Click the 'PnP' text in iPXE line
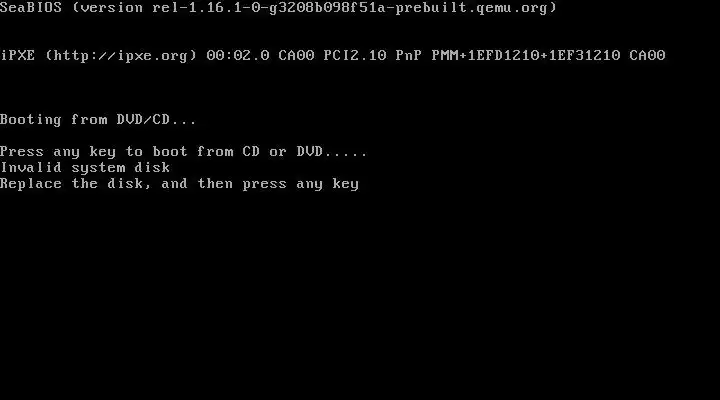 409,56
